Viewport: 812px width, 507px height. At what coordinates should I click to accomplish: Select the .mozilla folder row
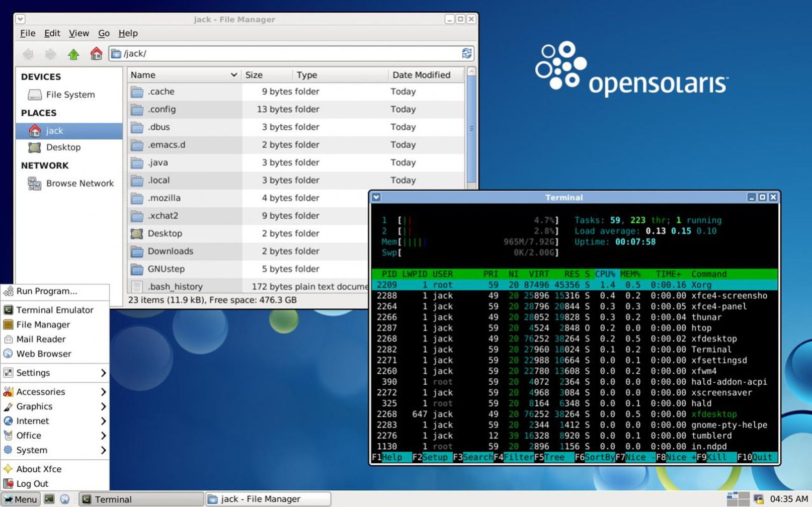(x=248, y=198)
